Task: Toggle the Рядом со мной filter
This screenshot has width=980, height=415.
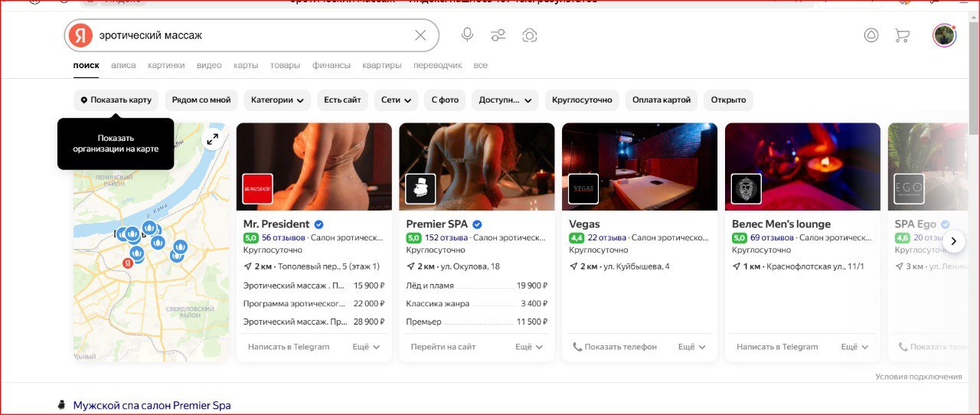Action: (201, 100)
